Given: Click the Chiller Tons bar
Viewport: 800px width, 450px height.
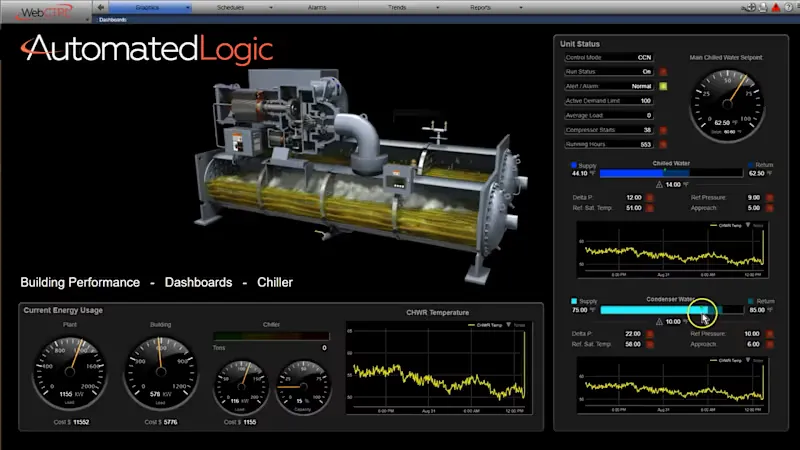Looking at the screenshot, I should pyautogui.click(x=271, y=336).
